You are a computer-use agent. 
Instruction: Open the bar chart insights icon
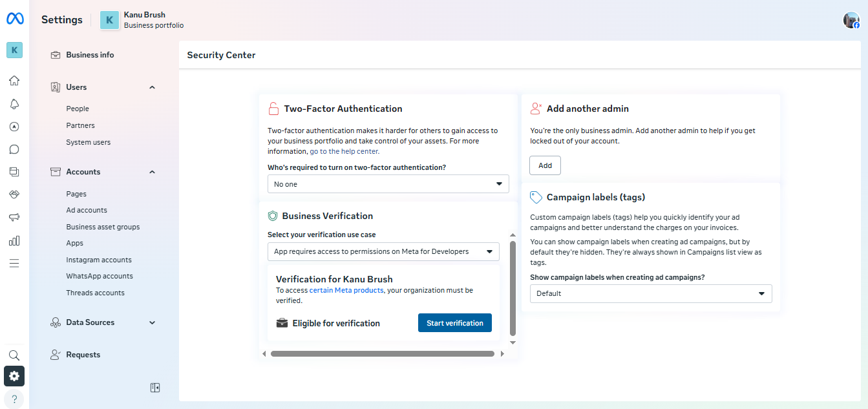click(x=14, y=241)
